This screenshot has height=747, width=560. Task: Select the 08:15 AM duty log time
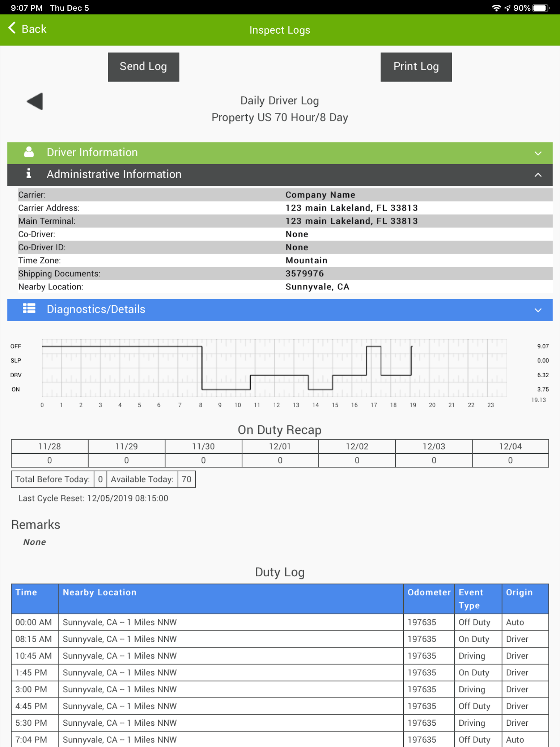33,639
